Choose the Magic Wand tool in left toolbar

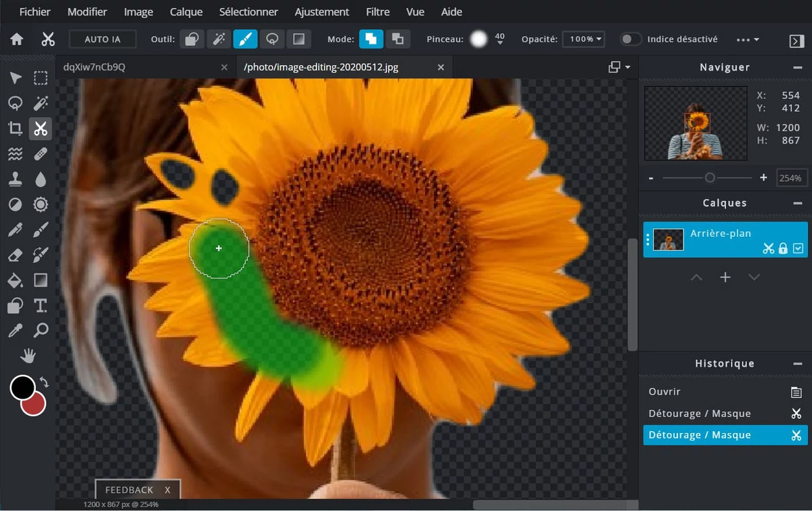point(41,103)
